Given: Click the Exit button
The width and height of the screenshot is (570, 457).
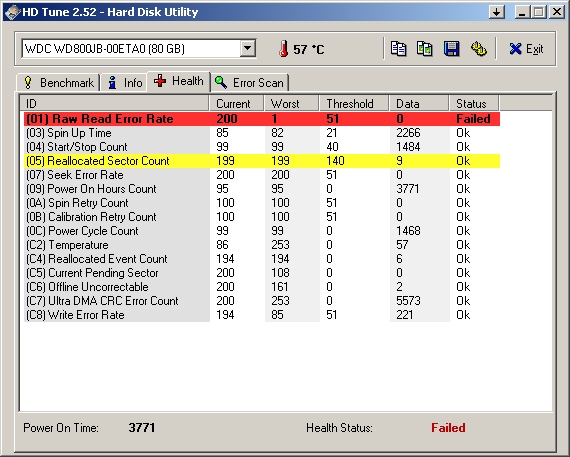Looking at the screenshot, I should 526,49.
